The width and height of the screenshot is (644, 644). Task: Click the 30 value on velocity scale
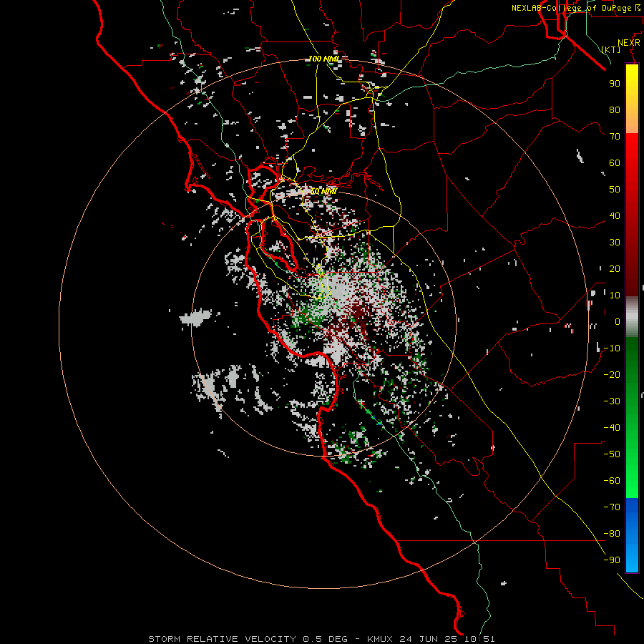click(615, 243)
